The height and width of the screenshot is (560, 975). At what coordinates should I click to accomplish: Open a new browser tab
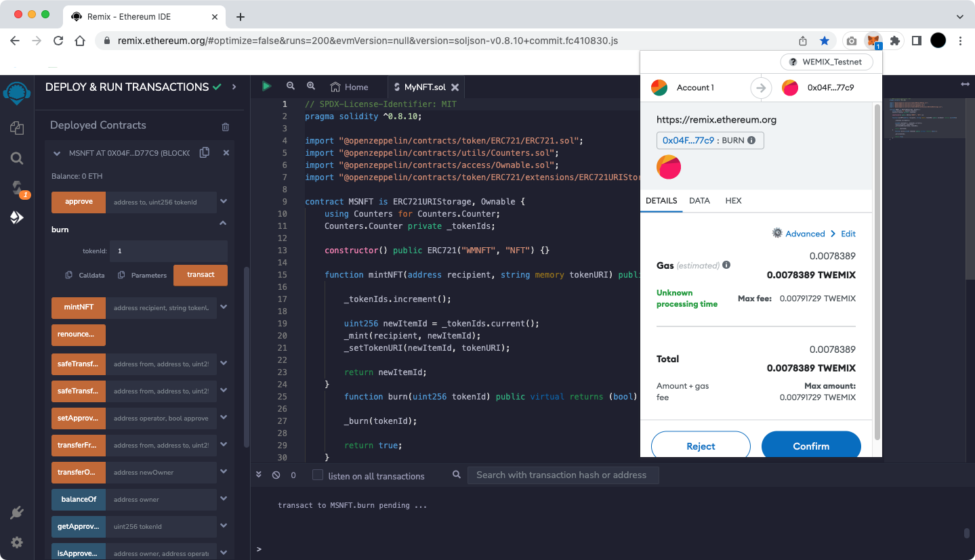pos(240,17)
